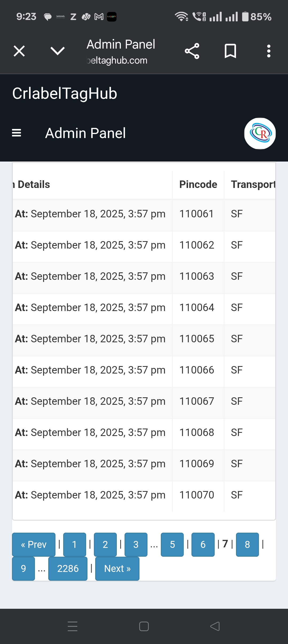Open Android recent apps button
Screen dimensions: 288x644
pyautogui.click(x=73, y=626)
